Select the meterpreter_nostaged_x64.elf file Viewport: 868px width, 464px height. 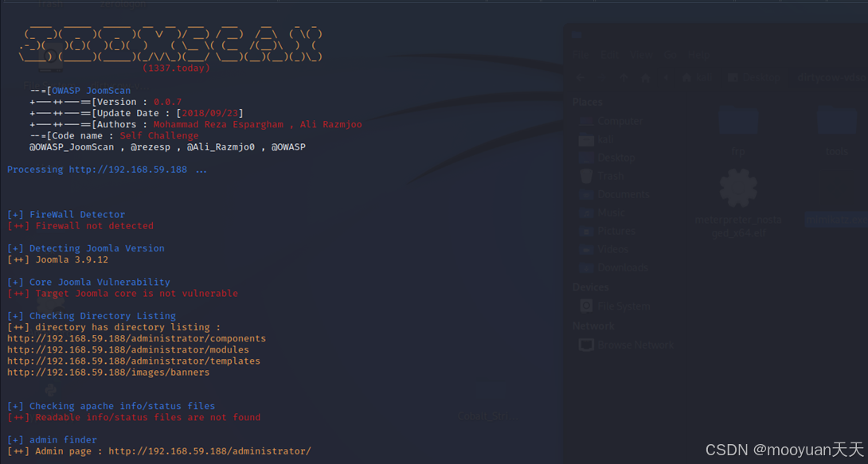[x=738, y=204]
